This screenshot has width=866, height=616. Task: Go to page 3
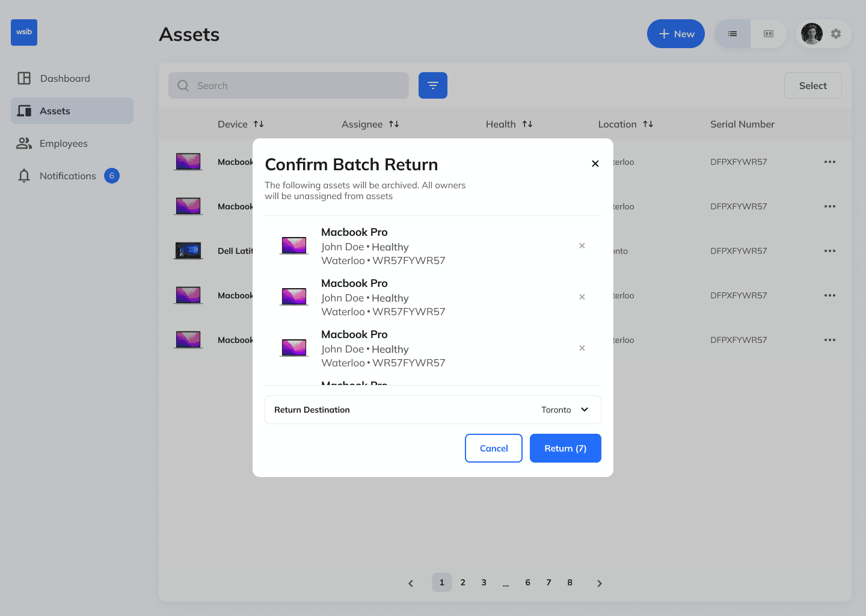484,582
